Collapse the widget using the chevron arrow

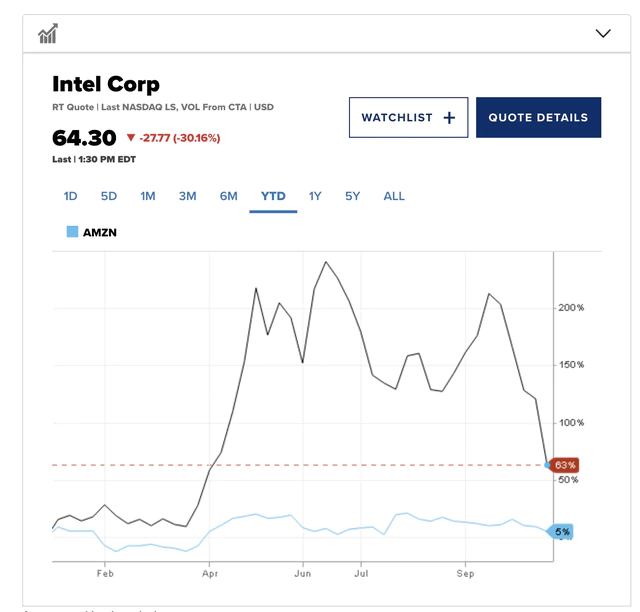click(x=603, y=33)
